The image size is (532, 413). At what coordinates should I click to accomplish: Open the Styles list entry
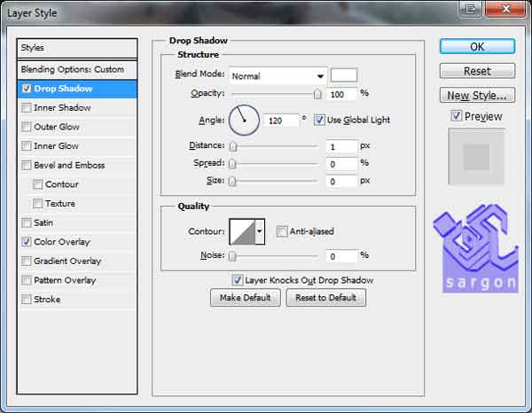click(x=78, y=48)
